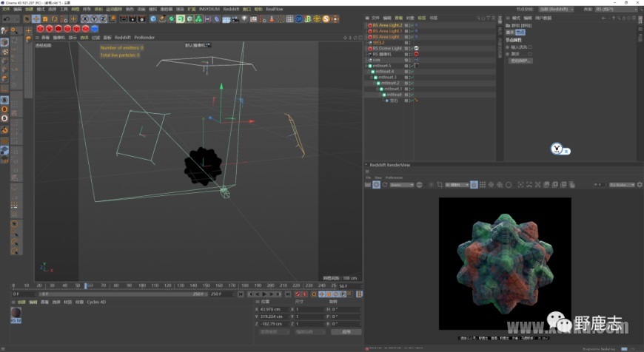Activate the Rotate tool

pyautogui.click(x=54, y=19)
